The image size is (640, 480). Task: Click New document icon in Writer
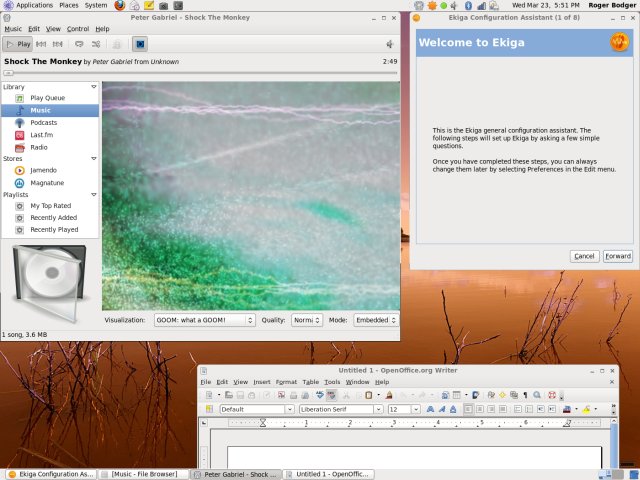[209, 395]
